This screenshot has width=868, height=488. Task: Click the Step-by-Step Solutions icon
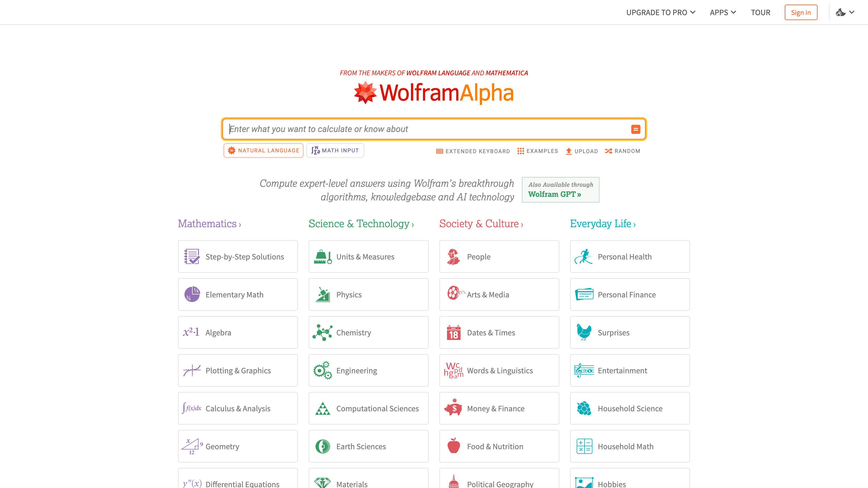tap(192, 256)
